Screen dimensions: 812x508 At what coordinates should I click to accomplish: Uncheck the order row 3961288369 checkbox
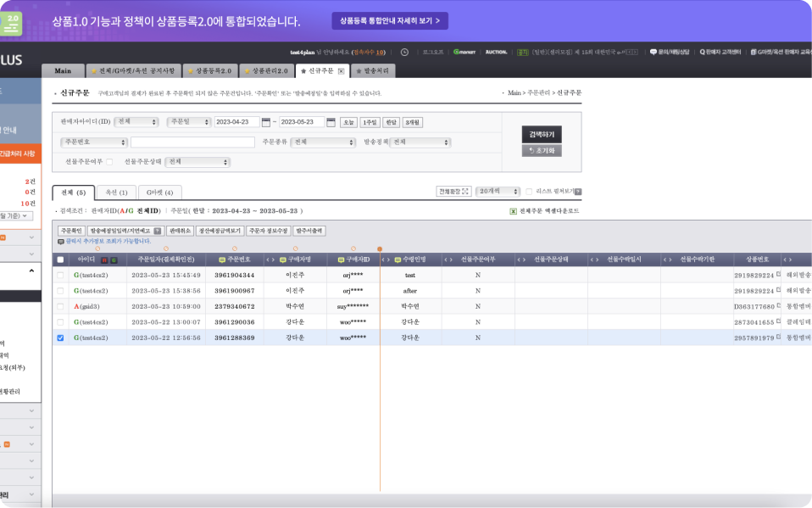(59, 338)
